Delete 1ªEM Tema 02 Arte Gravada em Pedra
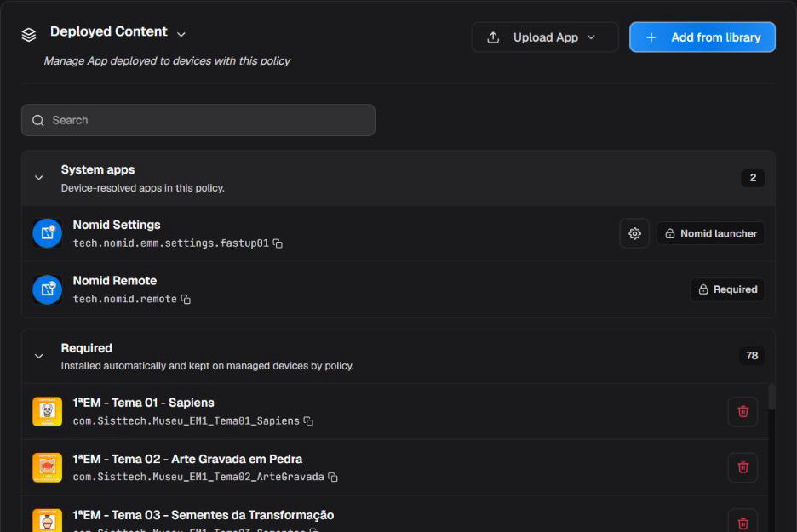The width and height of the screenshot is (797, 532). point(743,467)
